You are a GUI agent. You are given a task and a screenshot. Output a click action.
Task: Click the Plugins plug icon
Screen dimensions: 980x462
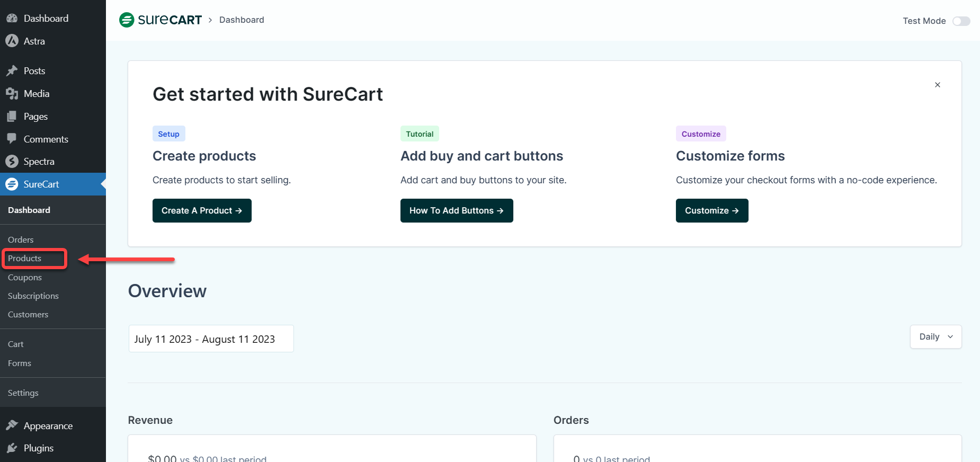coord(12,448)
